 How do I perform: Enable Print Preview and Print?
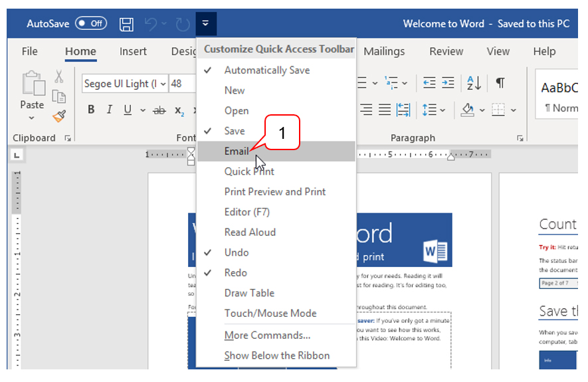click(x=276, y=191)
